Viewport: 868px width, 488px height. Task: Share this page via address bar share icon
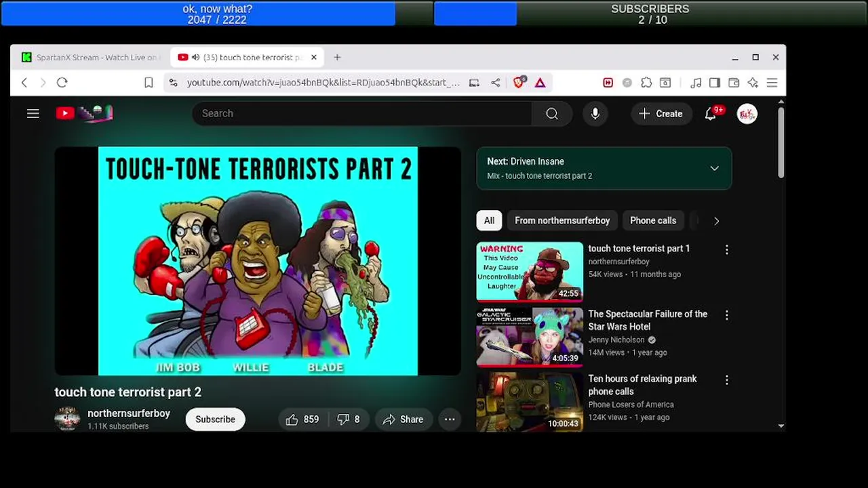[496, 83]
